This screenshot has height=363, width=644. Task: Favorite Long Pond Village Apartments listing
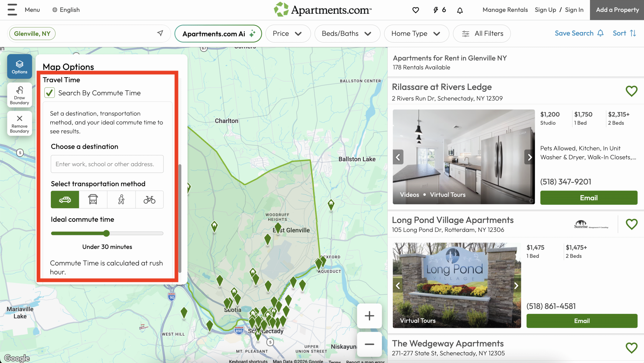[631, 224]
